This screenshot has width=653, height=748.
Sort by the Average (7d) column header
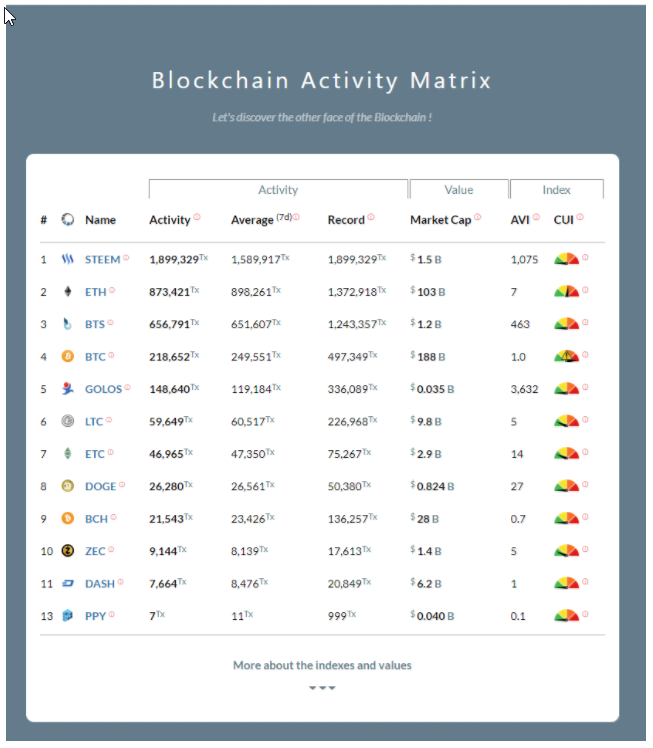pos(261,220)
